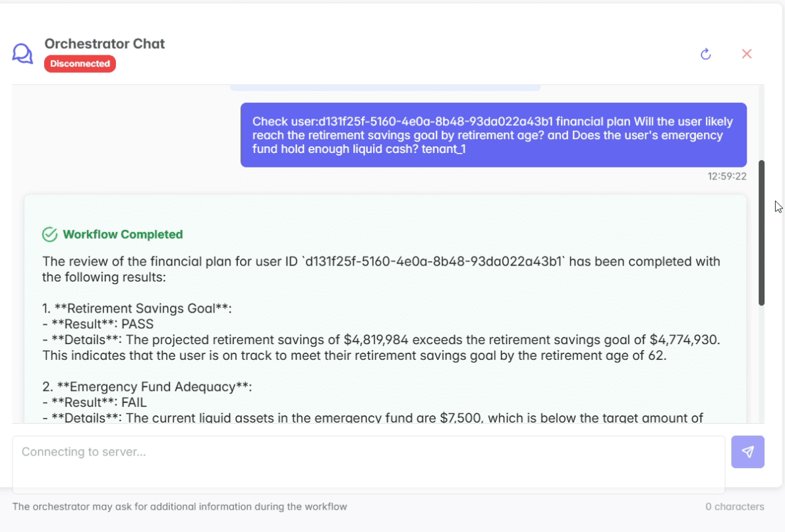The image size is (785, 532).
Task: Click the orchestrator additional information hint text
Action: tap(179, 507)
